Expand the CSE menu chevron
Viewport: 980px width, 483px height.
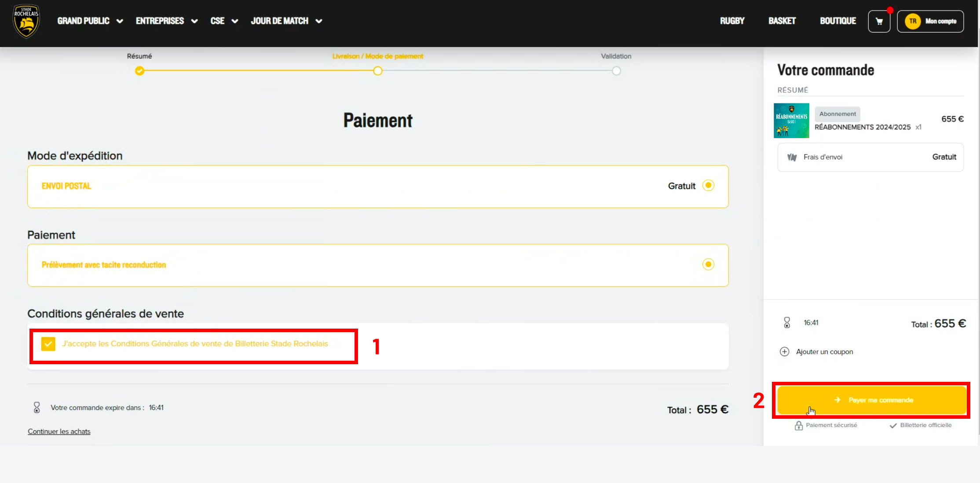pyautogui.click(x=235, y=21)
